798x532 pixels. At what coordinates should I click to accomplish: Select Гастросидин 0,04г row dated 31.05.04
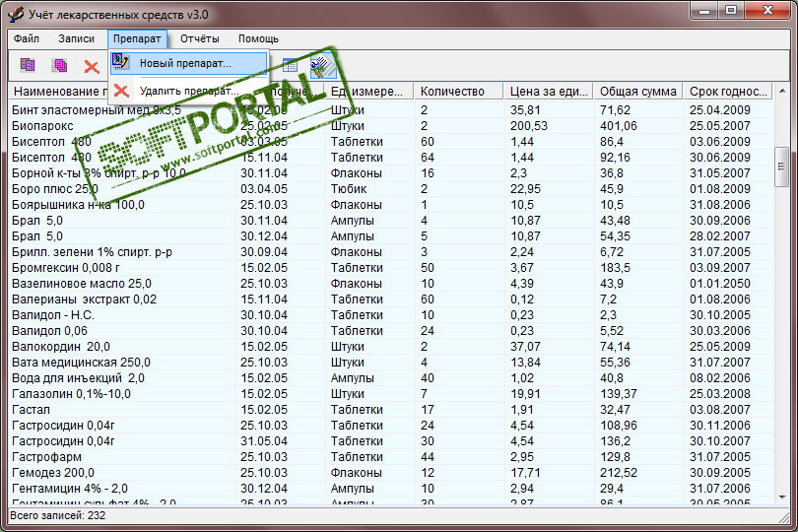tap(391, 441)
